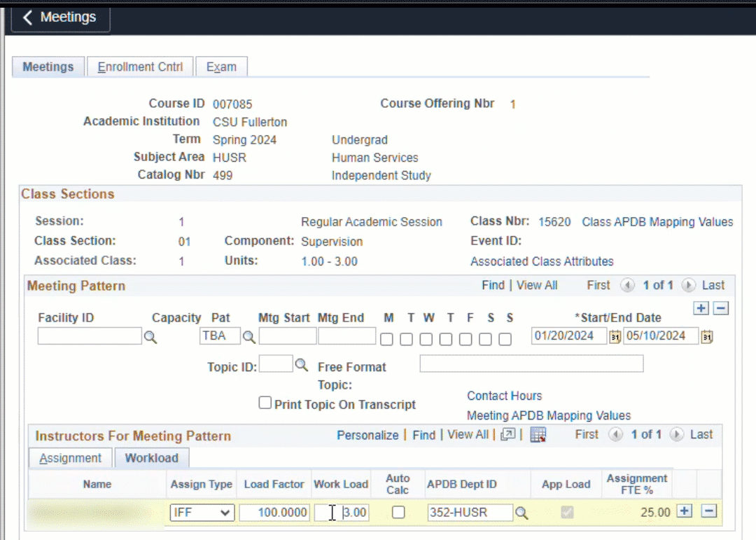Add a new meeting pattern row
The height and width of the screenshot is (540, 756).
pos(700,309)
